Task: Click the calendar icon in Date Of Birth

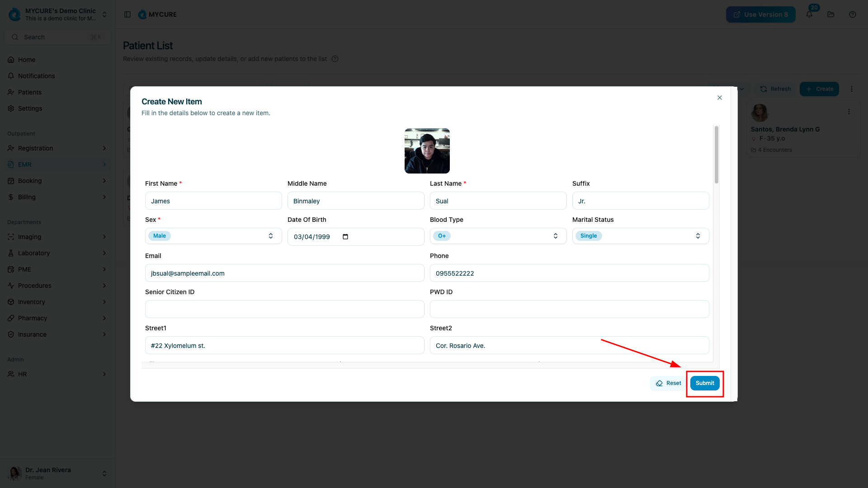Action: (x=345, y=237)
